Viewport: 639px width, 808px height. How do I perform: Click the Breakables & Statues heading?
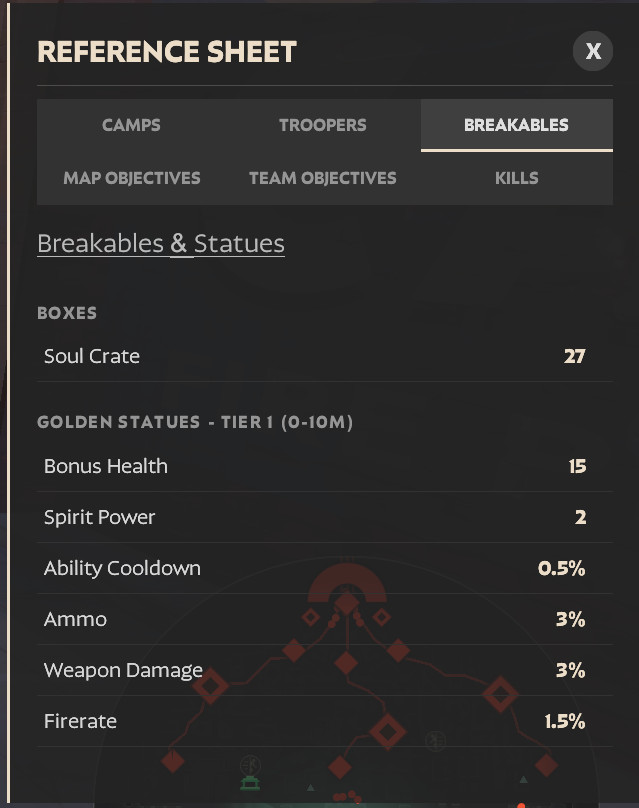pos(161,243)
